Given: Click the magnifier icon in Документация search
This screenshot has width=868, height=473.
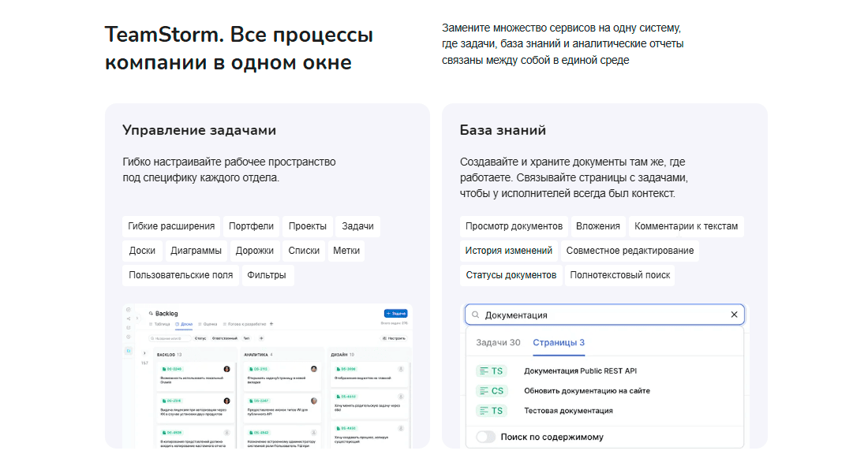Looking at the screenshot, I should (x=476, y=315).
